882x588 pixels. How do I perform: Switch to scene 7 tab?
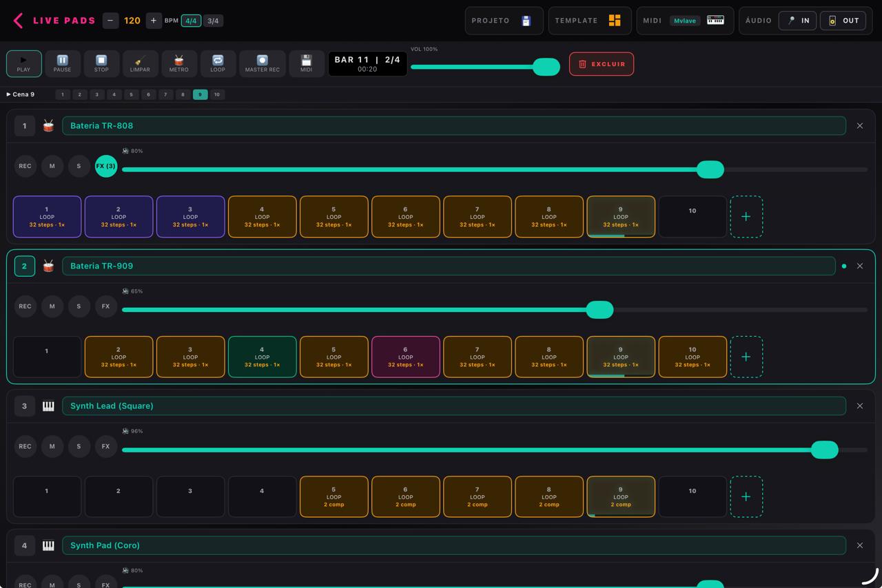click(165, 94)
